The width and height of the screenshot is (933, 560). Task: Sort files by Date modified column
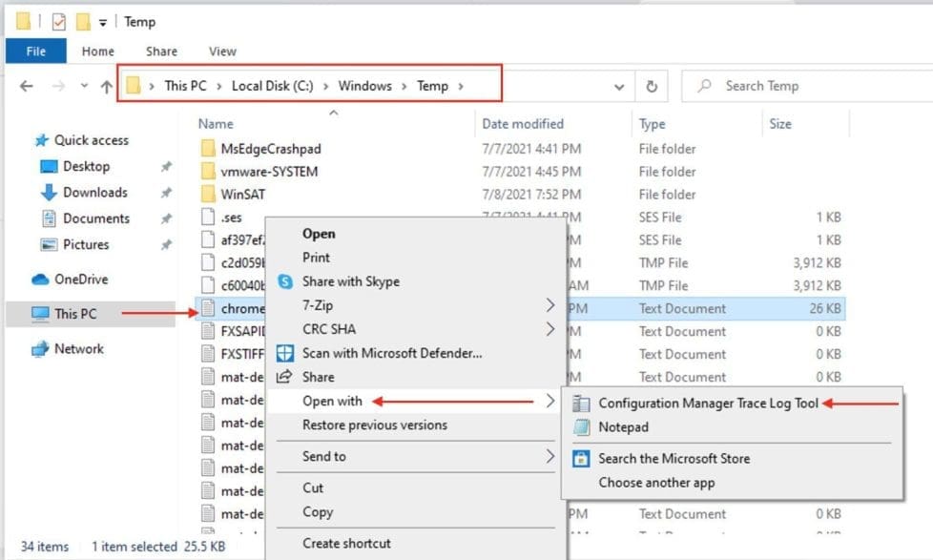(x=523, y=124)
